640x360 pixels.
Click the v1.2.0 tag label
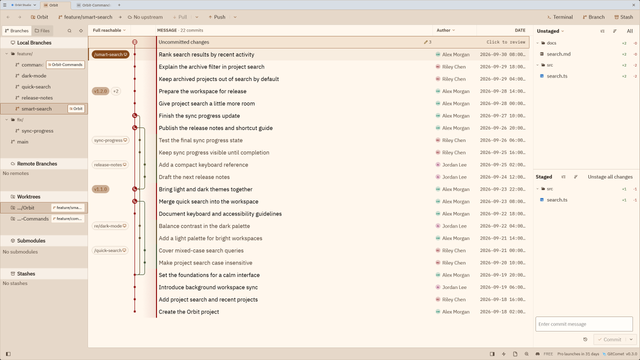point(100,91)
